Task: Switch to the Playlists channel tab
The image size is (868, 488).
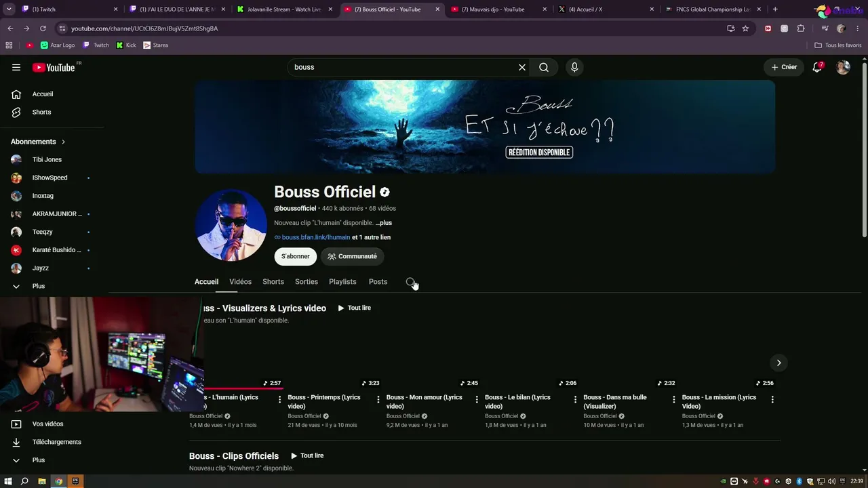Action: [342, 282]
